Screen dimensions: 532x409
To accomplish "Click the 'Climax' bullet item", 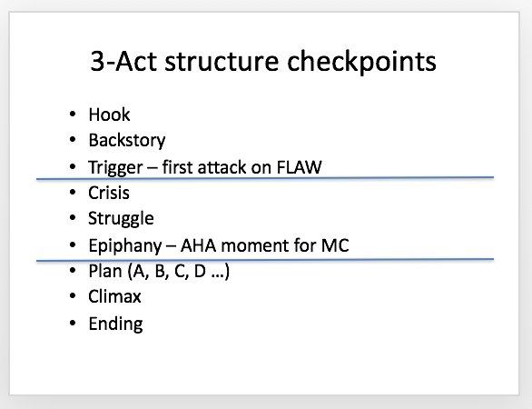I will coord(114,296).
